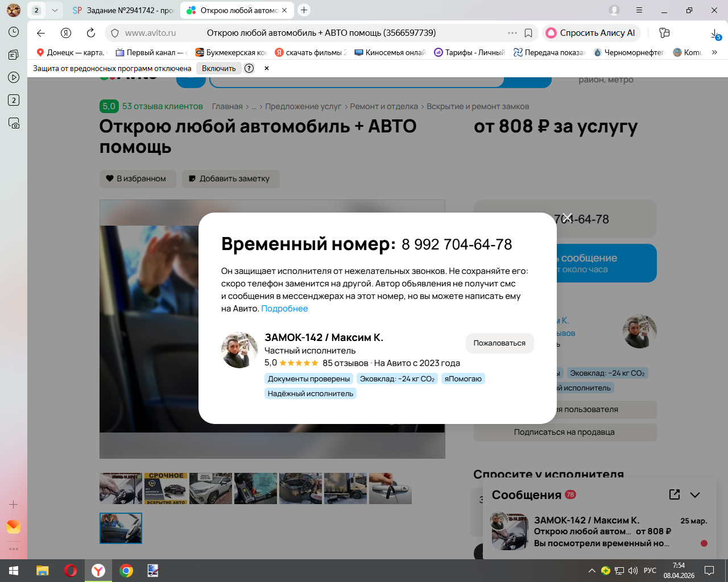Close the temporary number popup
Viewport: 728px width, 582px height.
(x=567, y=218)
